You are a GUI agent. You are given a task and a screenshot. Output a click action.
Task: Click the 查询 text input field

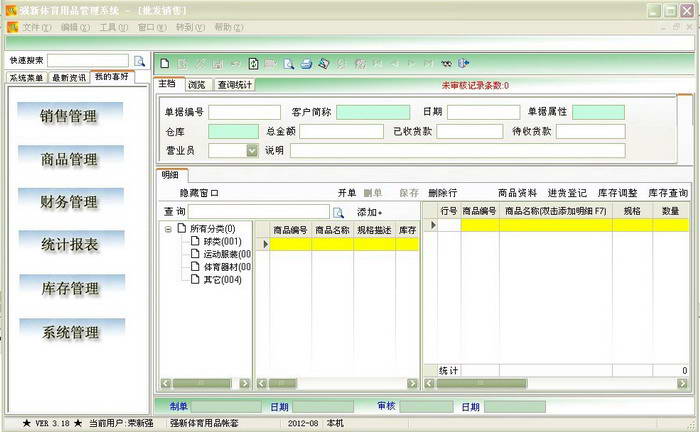[259, 212]
